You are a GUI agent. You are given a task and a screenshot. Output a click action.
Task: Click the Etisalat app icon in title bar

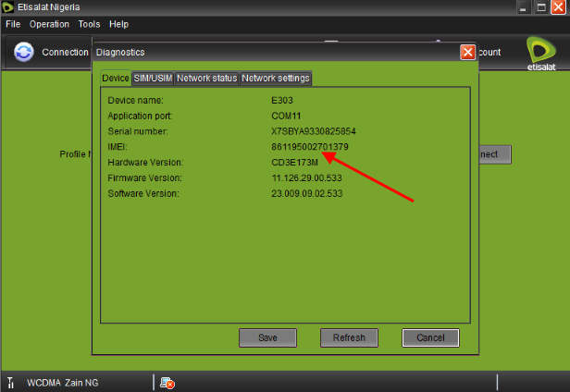(7, 7)
